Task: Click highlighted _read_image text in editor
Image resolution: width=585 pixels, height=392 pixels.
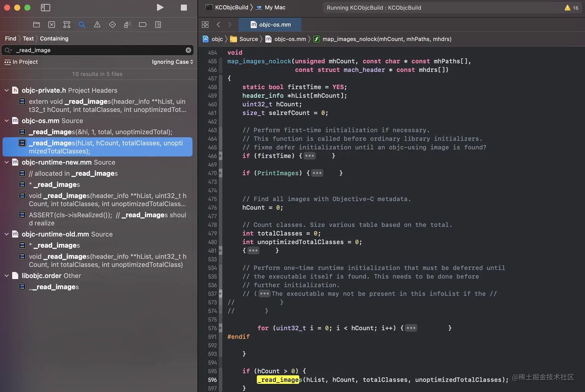Action: pos(278,380)
